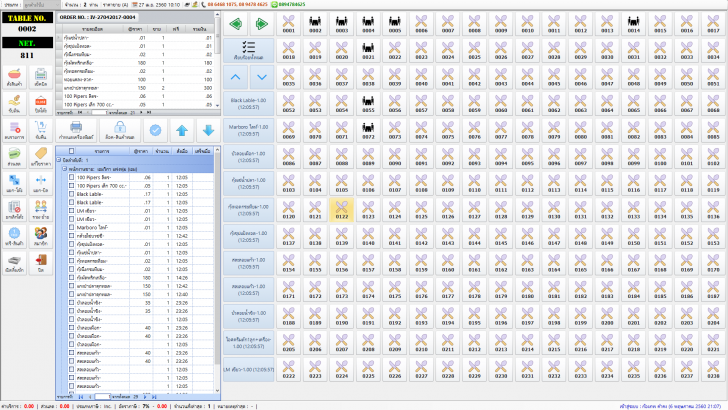This screenshot has height=410, width=728.
Task: Open occupied table 0072
Action: pyautogui.click(x=368, y=130)
